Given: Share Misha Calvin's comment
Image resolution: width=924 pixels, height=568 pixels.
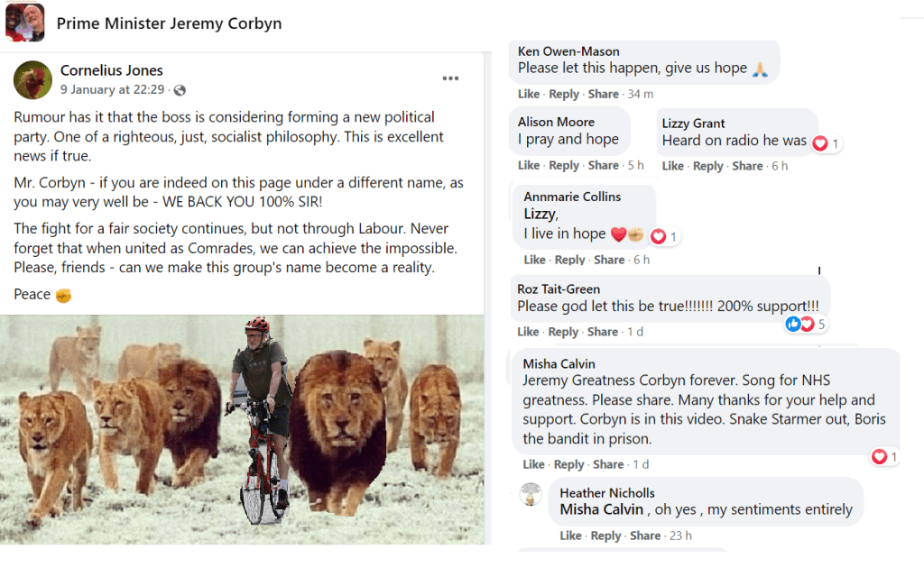Looking at the screenshot, I should tap(608, 464).
